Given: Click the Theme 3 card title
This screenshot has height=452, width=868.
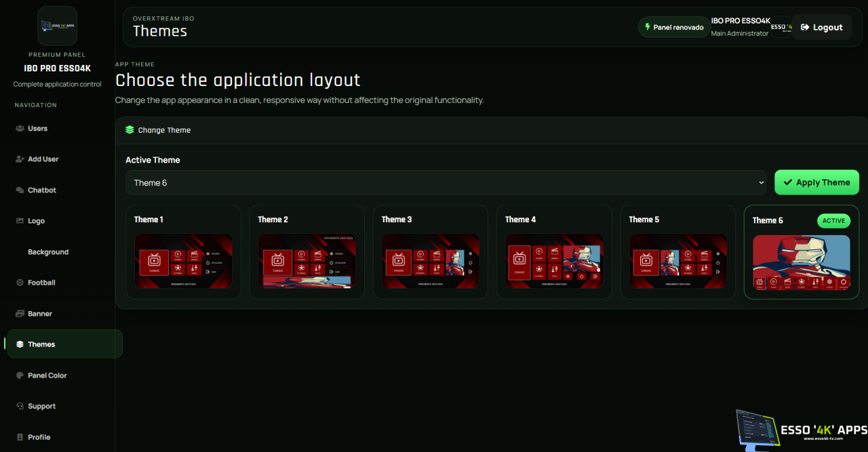Looking at the screenshot, I should point(397,220).
